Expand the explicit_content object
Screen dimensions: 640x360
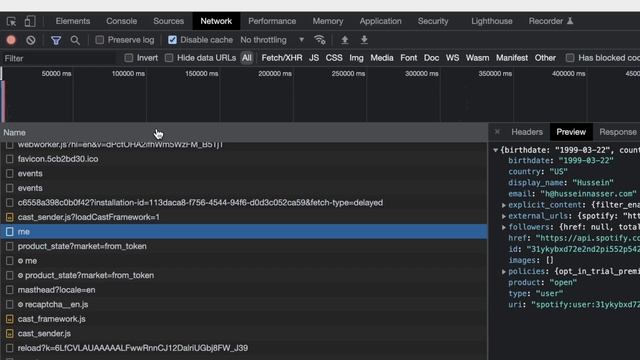click(504, 205)
